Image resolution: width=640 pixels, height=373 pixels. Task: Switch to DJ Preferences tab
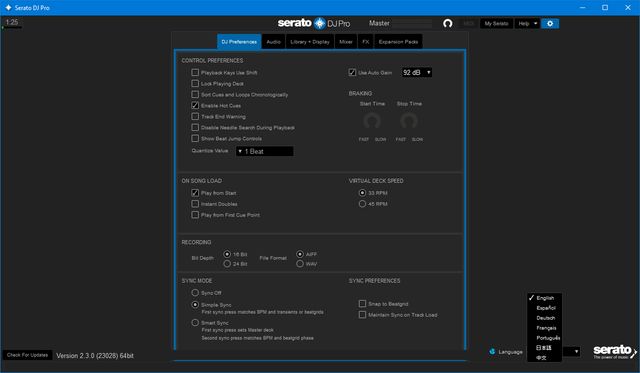239,42
